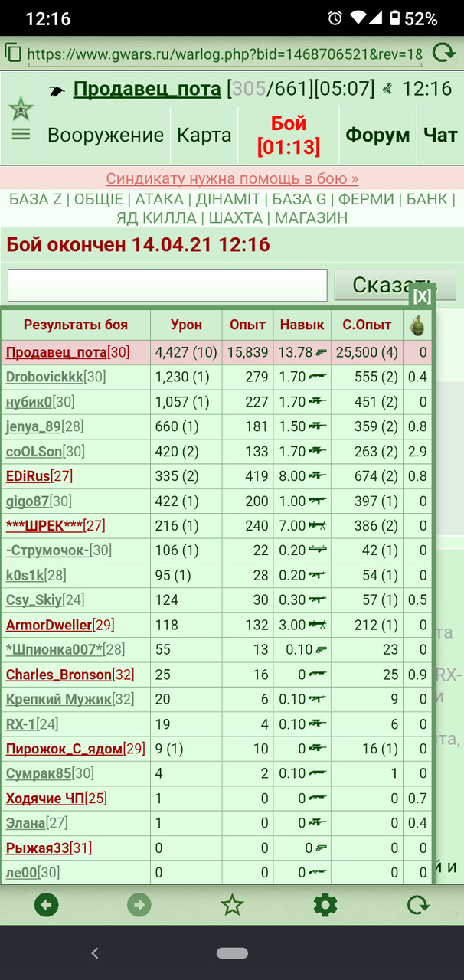Tap weapon icon in EDiRus row
This screenshot has height=980, width=464.
click(x=318, y=476)
